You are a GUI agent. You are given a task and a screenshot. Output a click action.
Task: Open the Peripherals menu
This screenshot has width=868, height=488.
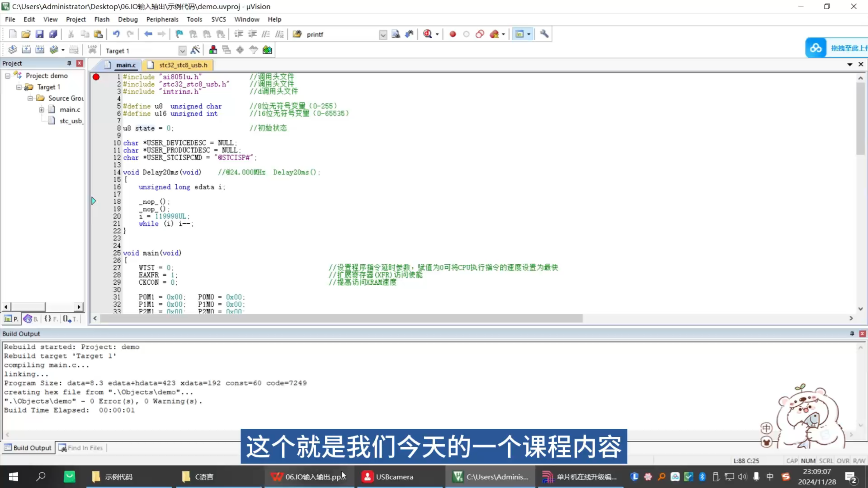pyautogui.click(x=162, y=19)
